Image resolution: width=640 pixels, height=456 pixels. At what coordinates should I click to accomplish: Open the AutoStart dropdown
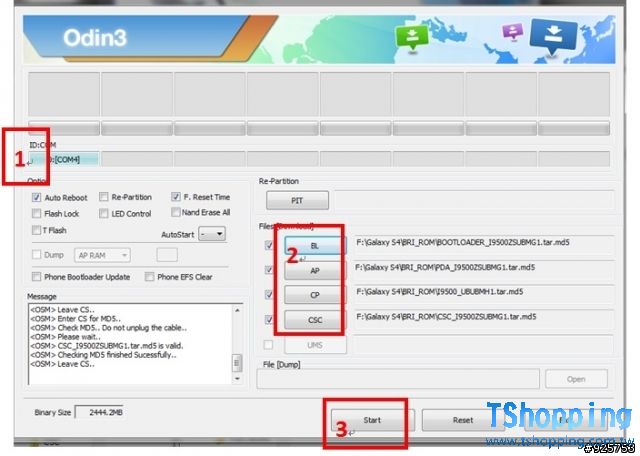(x=211, y=233)
